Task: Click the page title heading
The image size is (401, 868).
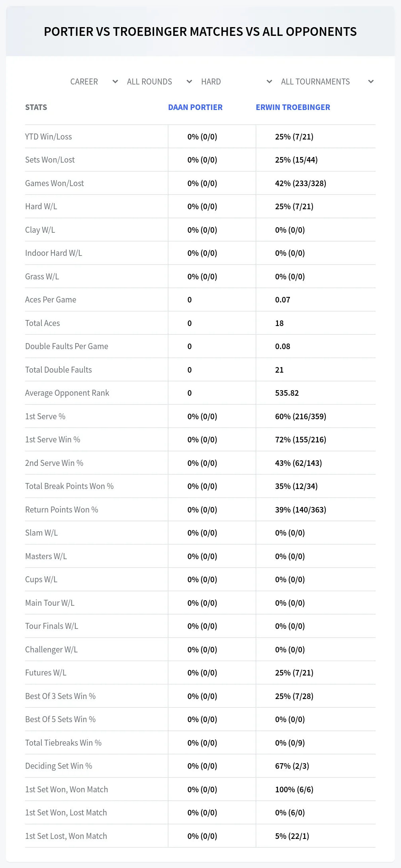Action: (x=200, y=31)
